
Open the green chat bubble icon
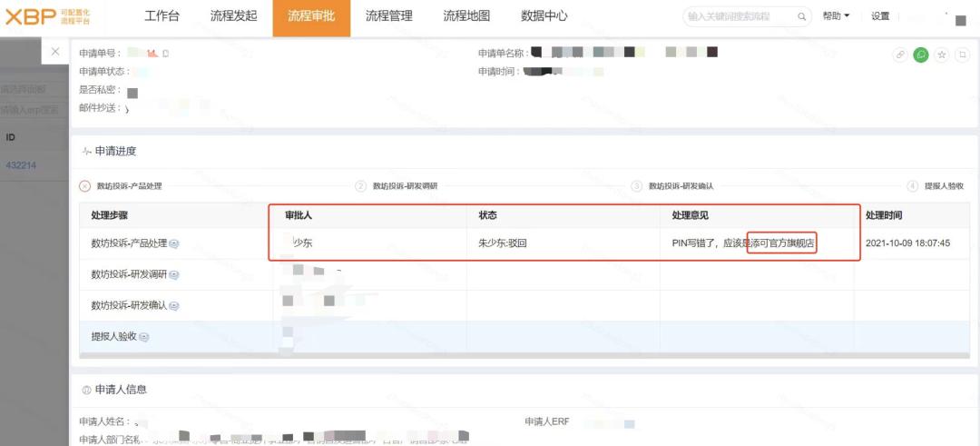(921, 55)
